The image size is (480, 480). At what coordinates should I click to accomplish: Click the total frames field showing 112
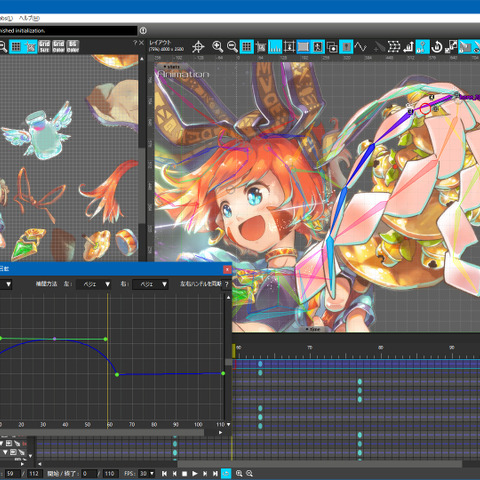(34, 474)
